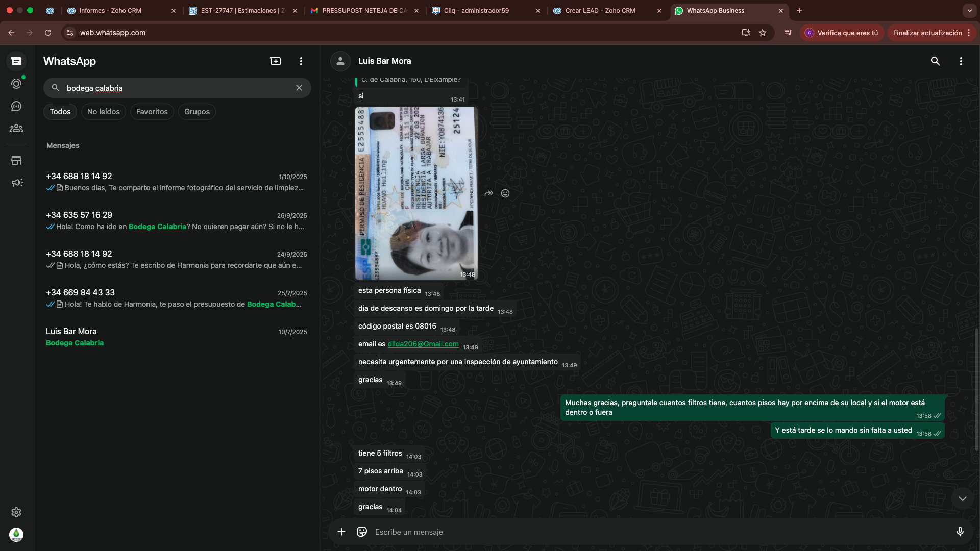
Task: Open conversation three-dot menu
Action: (961, 61)
